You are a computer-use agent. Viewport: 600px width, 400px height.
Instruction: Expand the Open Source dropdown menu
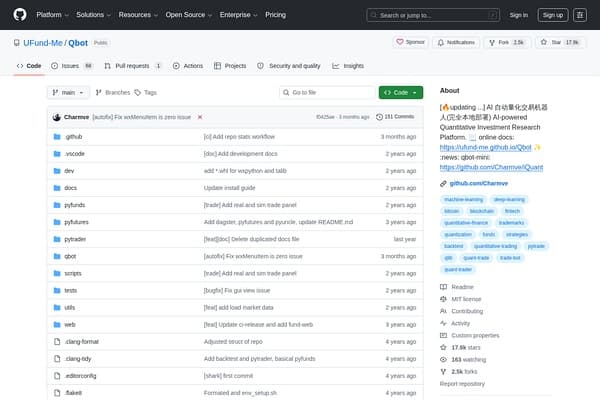click(x=189, y=15)
